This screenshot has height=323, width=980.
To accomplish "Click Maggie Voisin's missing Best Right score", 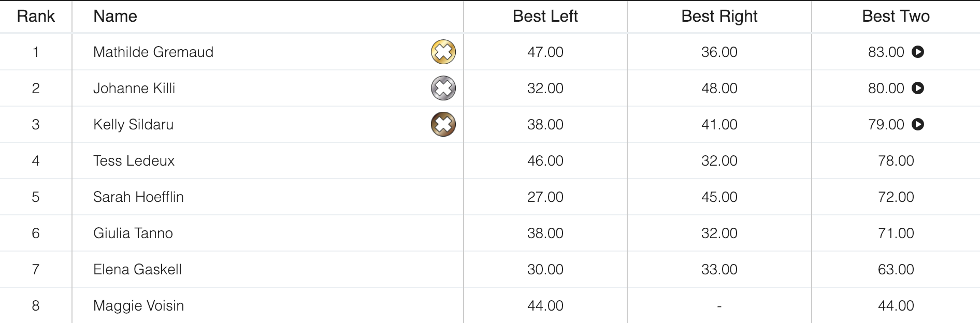I will 719,305.
